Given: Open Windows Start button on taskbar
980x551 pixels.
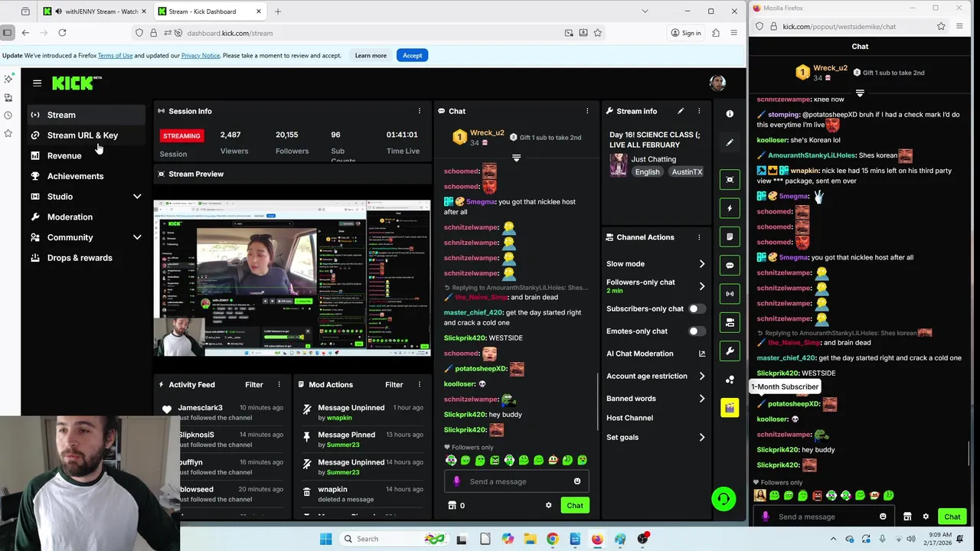Looking at the screenshot, I should click(x=326, y=539).
